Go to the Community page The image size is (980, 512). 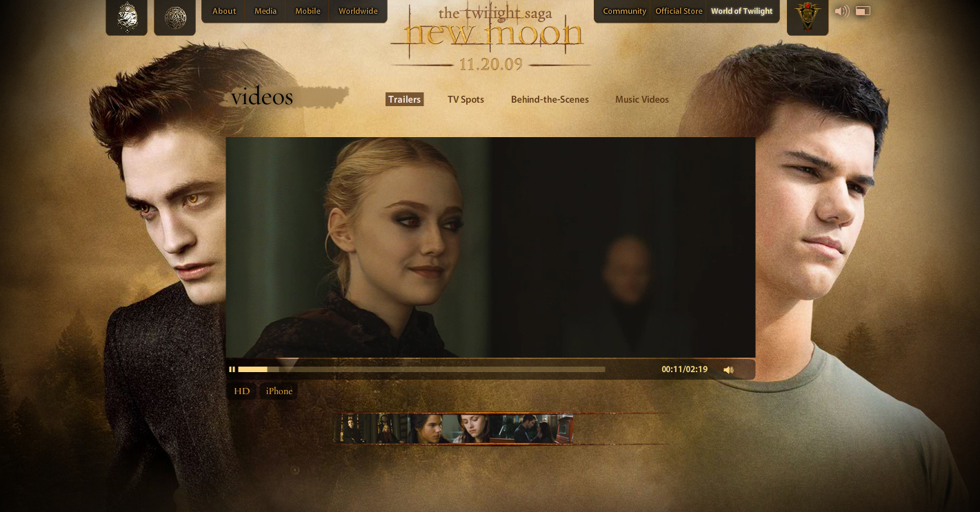point(624,11)
